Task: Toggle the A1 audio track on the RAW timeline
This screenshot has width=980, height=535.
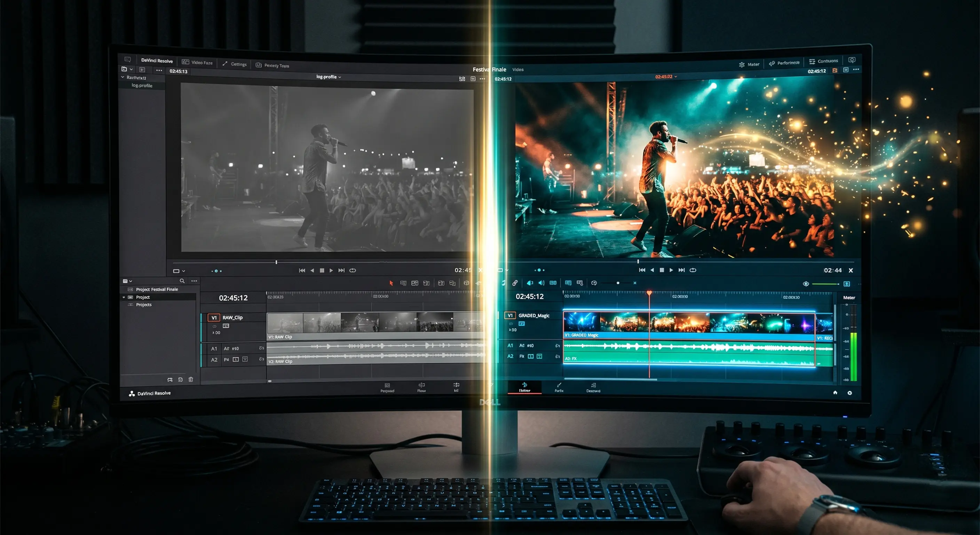Action: coord(214,348)
